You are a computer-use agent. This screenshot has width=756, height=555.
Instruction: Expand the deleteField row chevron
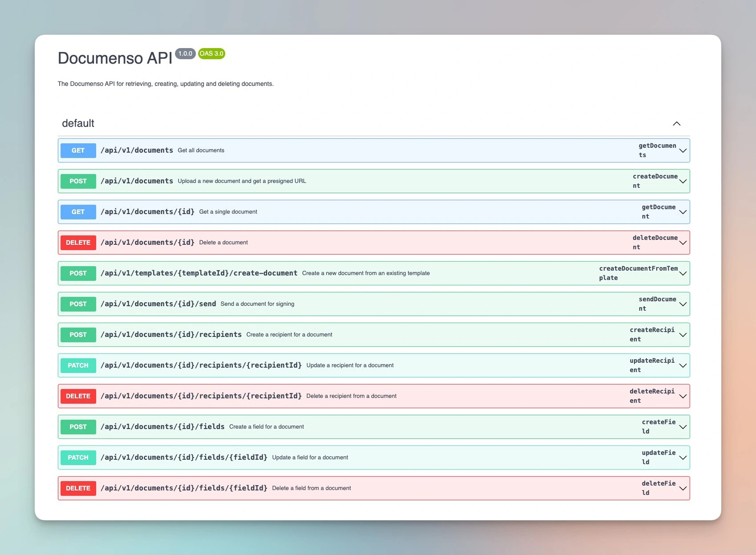tap(683, 488)
